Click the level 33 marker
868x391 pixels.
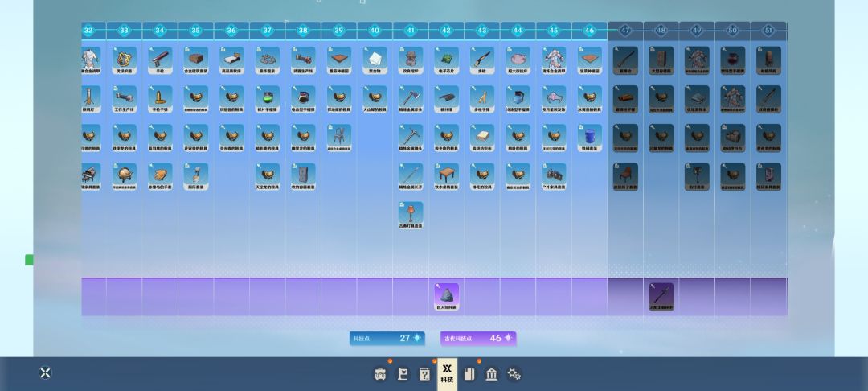tap(124, 31)
